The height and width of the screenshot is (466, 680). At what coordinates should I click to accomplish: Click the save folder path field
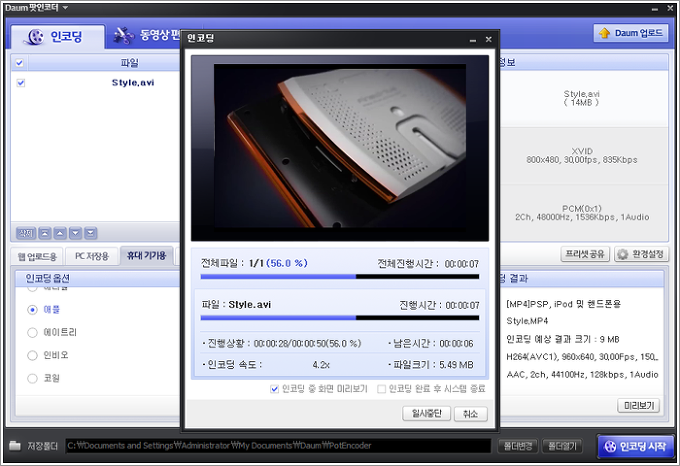(x=278, y=446)
